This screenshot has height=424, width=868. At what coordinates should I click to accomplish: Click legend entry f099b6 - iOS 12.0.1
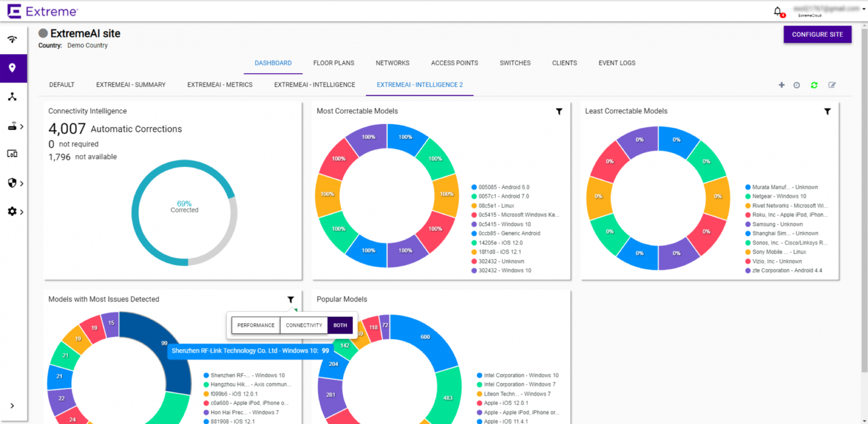(x=231, y=394)
